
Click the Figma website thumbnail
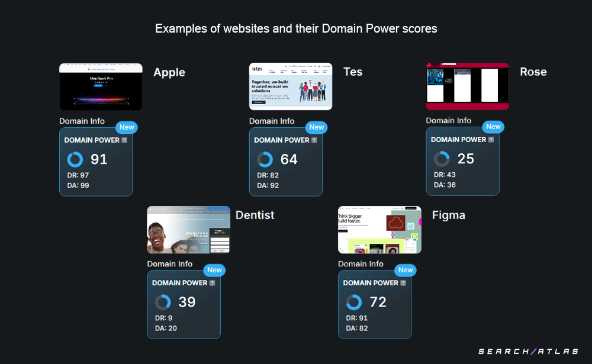click(379, 230)
